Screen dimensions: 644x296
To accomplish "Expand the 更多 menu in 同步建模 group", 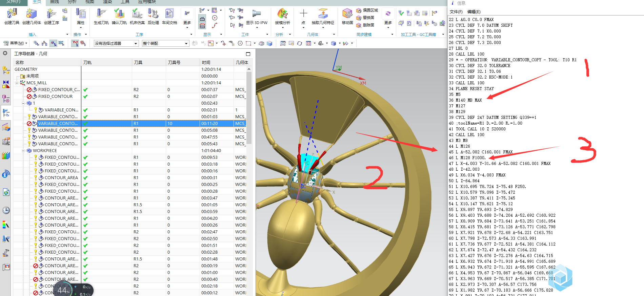I will click(388, 19).
